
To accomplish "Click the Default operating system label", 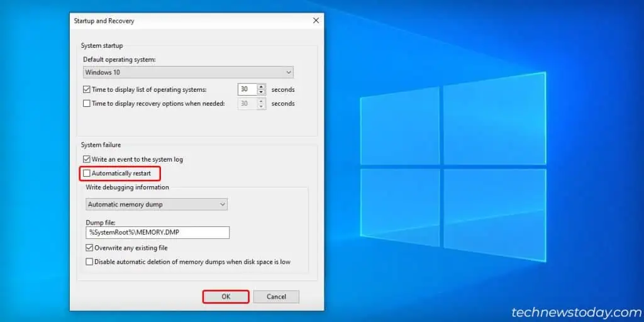I will 119,60.
